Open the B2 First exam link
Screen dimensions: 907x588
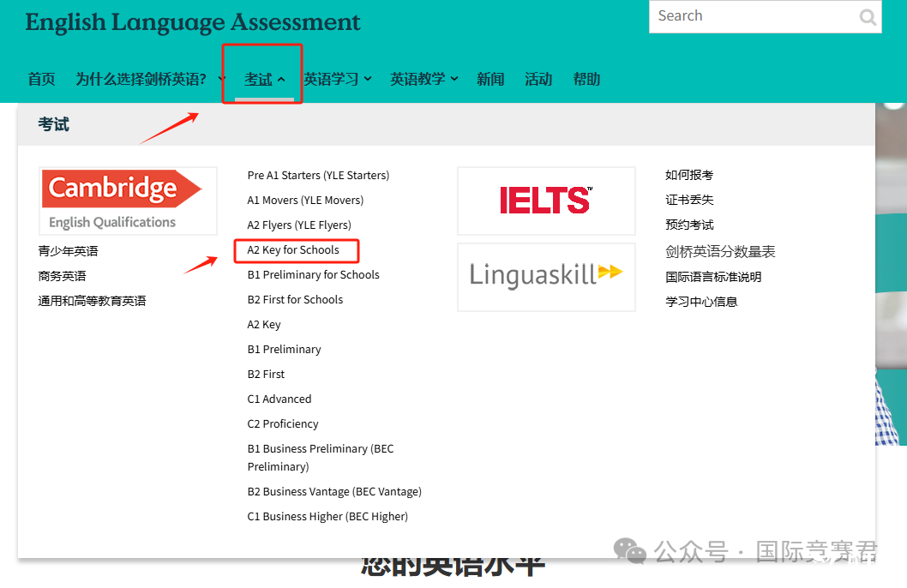coord(266,374)
